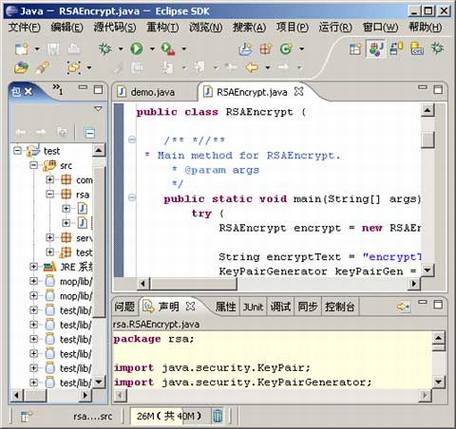Click the green Run button in toolbar
Viewport: 456px width, 429px height.
136,49
